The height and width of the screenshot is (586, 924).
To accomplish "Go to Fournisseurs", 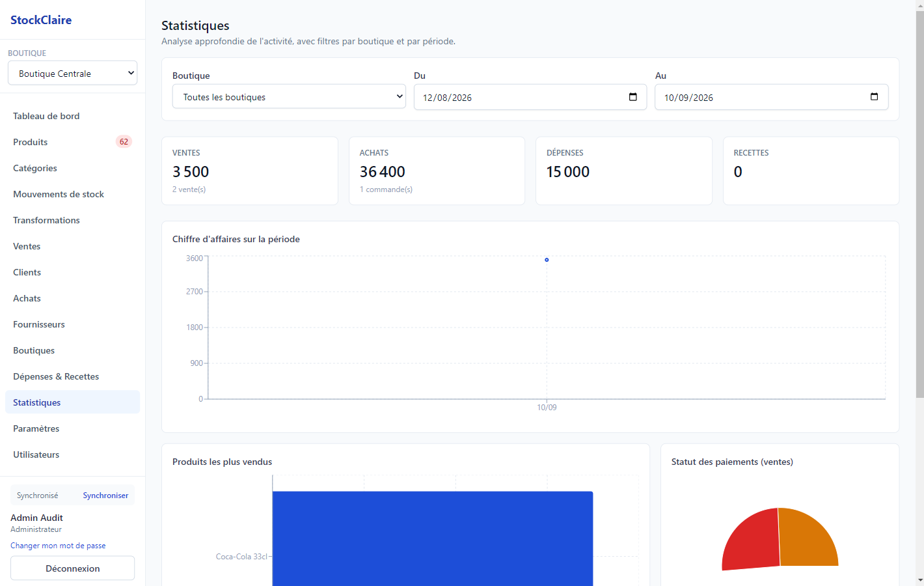I will pyautogui.click(x=72, y=324).
